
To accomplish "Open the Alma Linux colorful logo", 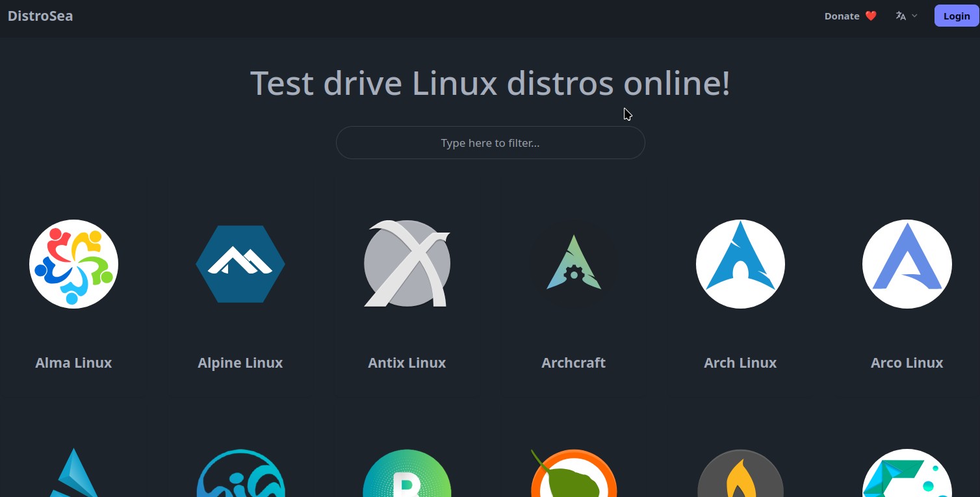I will tap(73, 264).
